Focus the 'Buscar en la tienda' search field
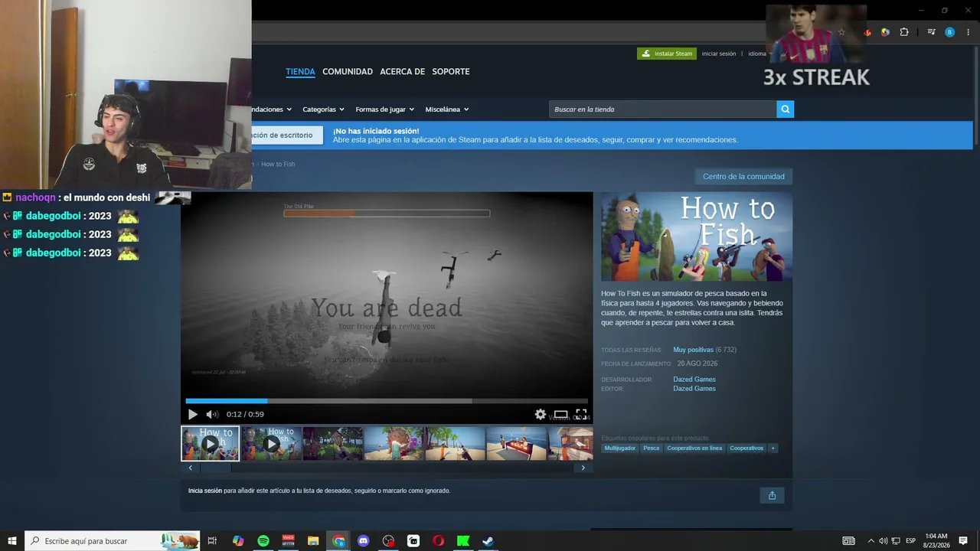This screenshot has height=551, width=980. [x=662, y=109]
